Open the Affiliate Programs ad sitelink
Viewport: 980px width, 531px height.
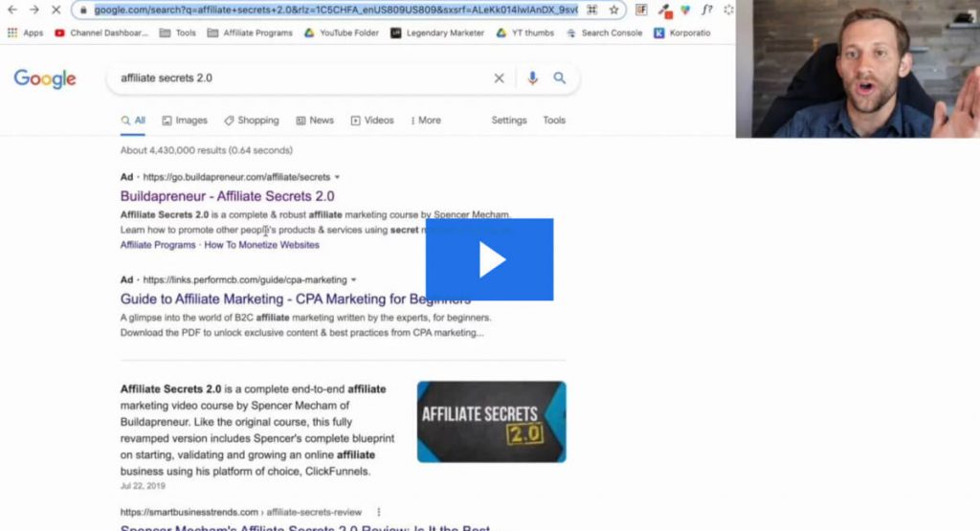tap(158, 245)
